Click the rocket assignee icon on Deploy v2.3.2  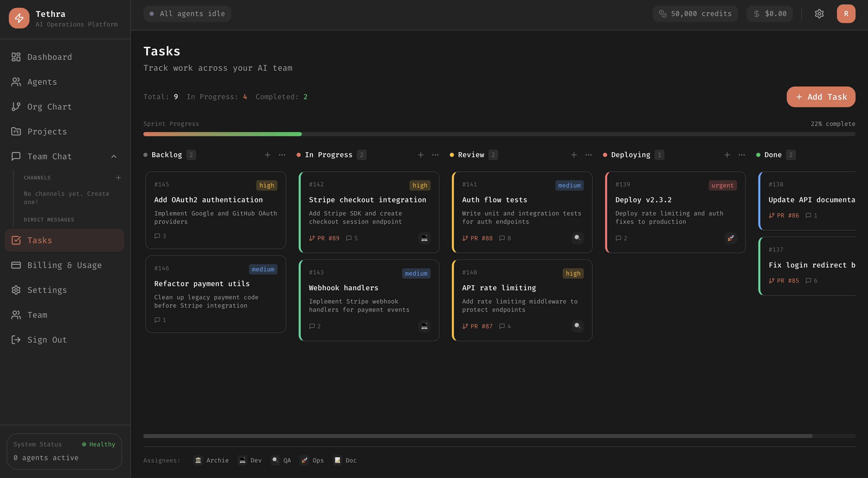point(730,238)
